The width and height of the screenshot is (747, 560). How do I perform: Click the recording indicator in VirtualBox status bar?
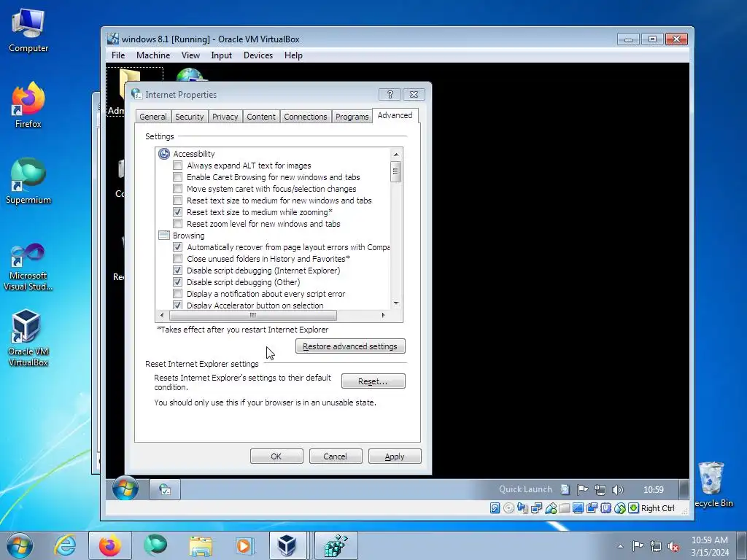pyautogui.click(x=592, y=508)
